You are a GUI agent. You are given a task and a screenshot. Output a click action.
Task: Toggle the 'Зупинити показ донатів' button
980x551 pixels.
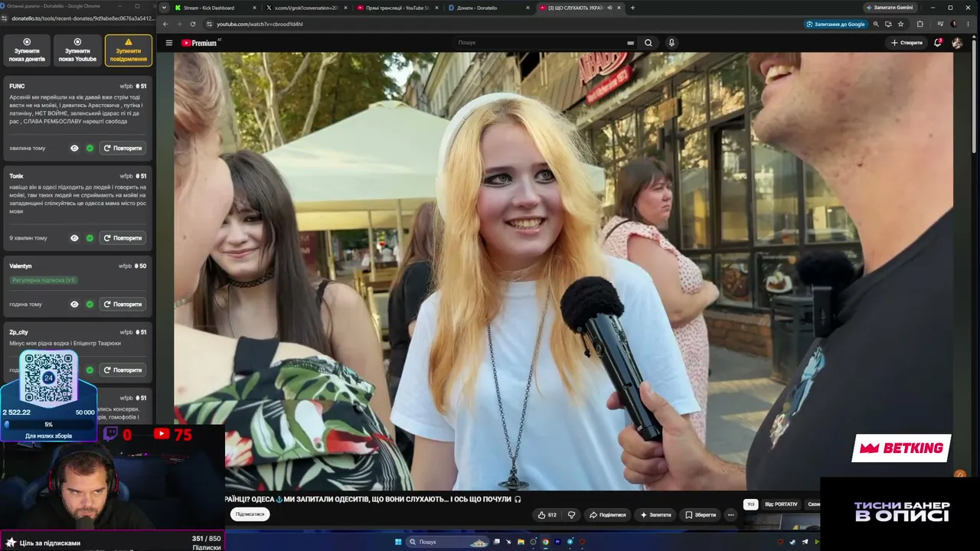(27, 51)
